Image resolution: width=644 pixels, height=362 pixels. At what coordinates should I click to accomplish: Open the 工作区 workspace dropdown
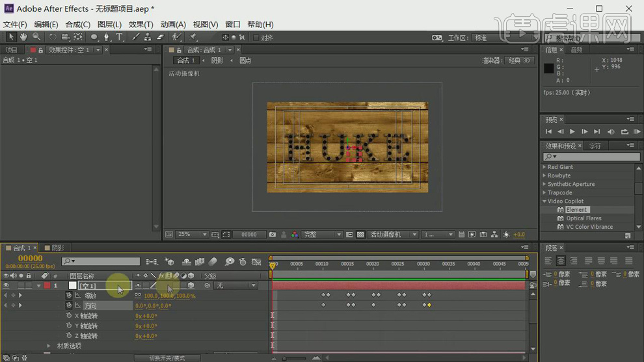tap(504, 38)
